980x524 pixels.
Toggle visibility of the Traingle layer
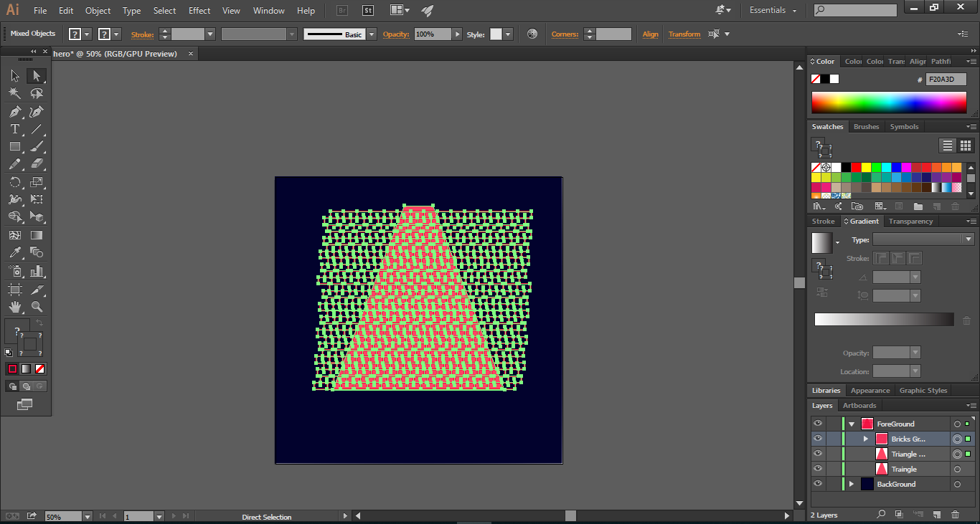[x=817, y=468]
